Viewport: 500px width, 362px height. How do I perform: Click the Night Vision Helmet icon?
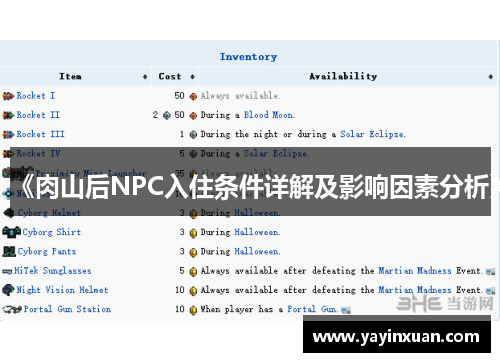pos(8,290)
